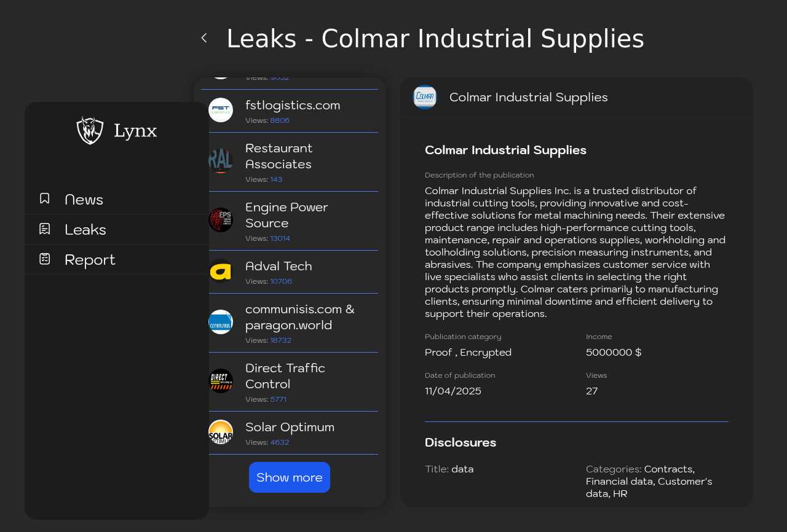
Task: Open the Leaks menu item
Action: coord(117,229)
